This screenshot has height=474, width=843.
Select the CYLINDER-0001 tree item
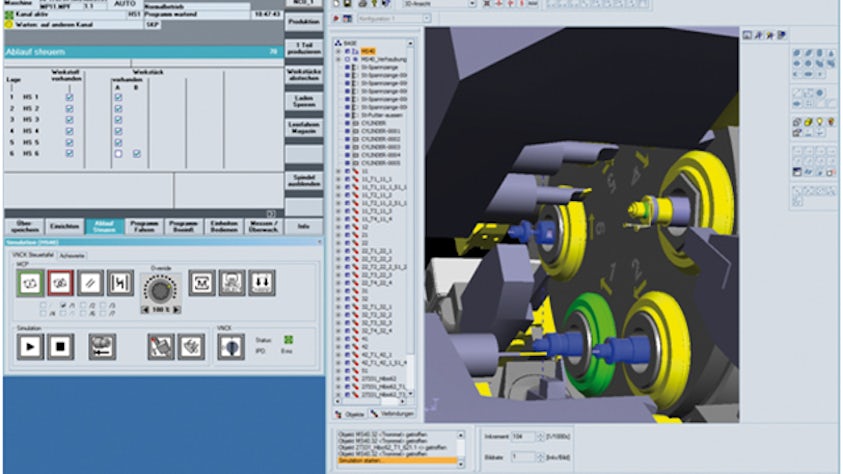[381, 131]
